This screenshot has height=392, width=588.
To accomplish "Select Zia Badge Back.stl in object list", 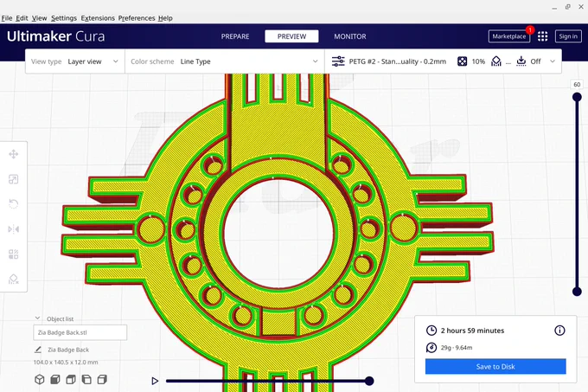I will click(80, 332).
